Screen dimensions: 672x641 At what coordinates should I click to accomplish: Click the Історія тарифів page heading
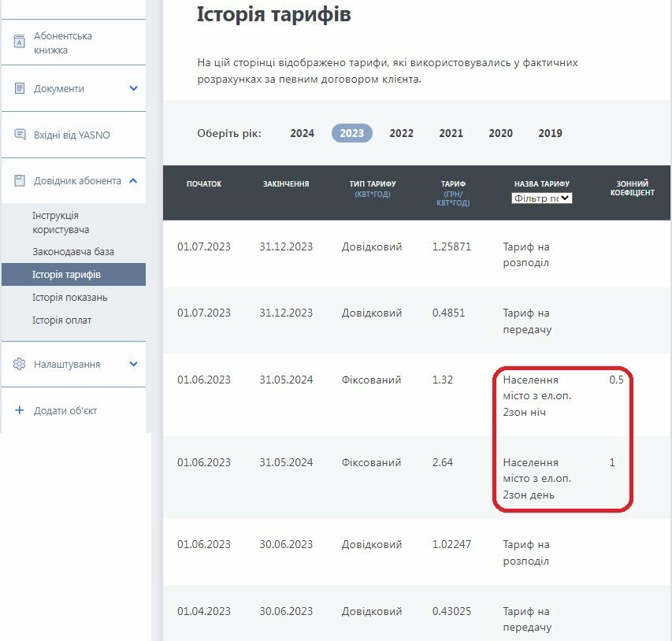(x=274, y=13)
